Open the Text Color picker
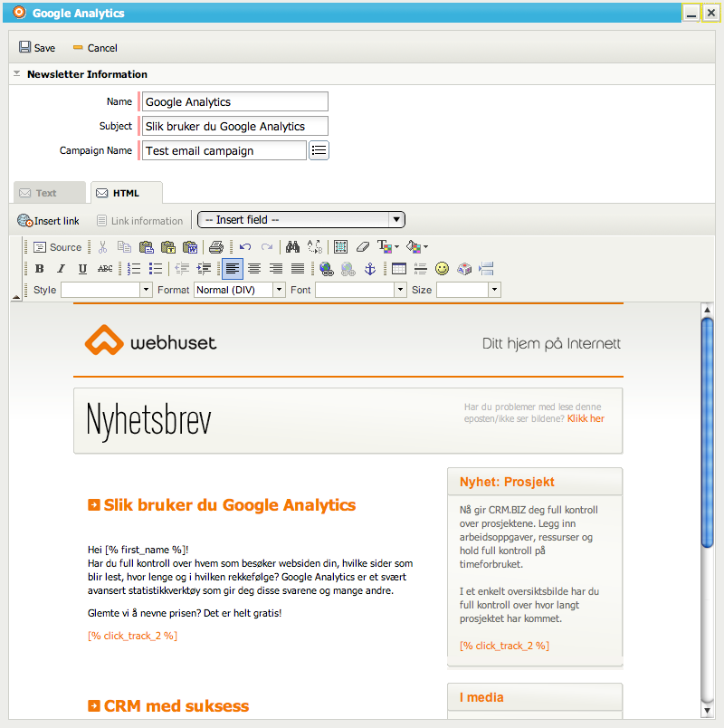This screenshot has width=724, height=728. 388,247
